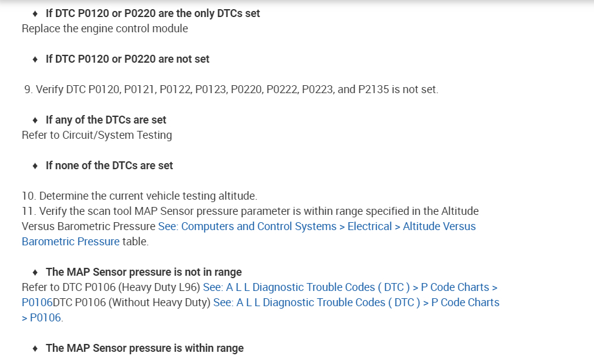This screenshot has height=364, width=594.
Task: Click the diamond bullet beside "P0120 or P0220 are not set"
Action: (x=35, y=59)
